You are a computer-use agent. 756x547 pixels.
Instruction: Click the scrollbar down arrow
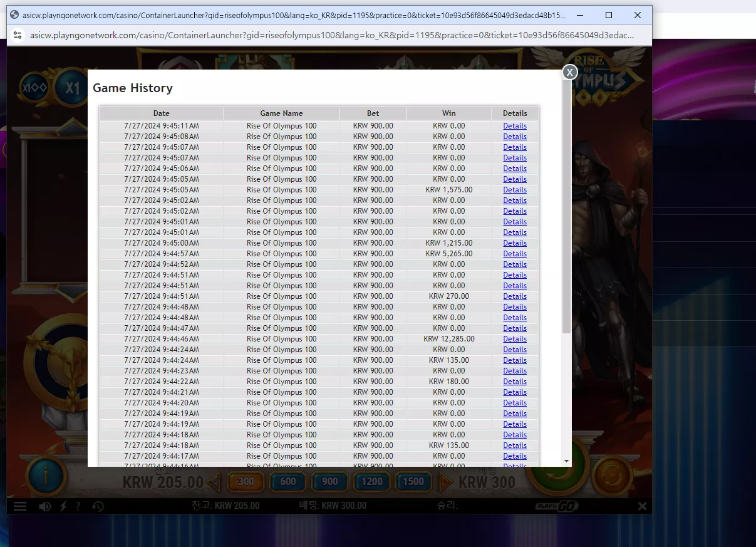(567, 462)
